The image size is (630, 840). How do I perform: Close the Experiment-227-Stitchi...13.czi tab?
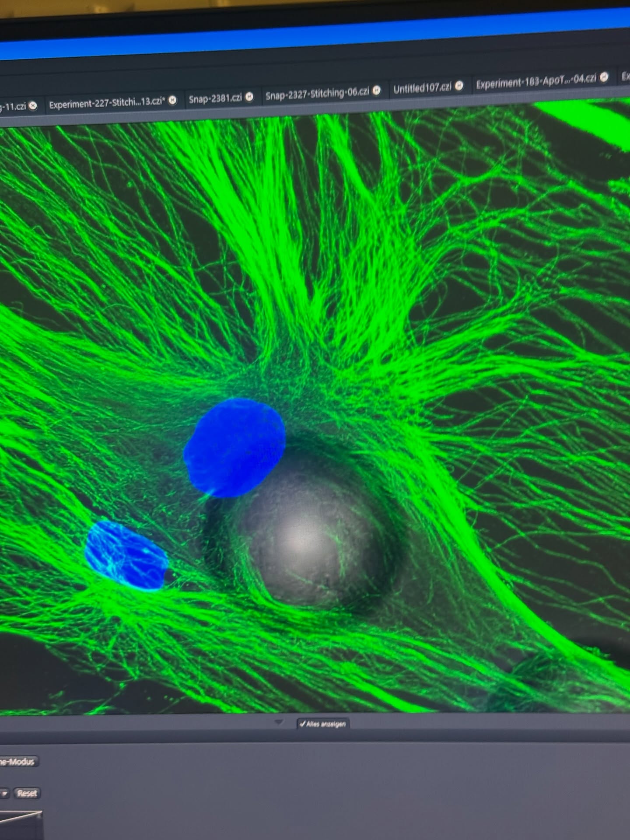(173, 101)
